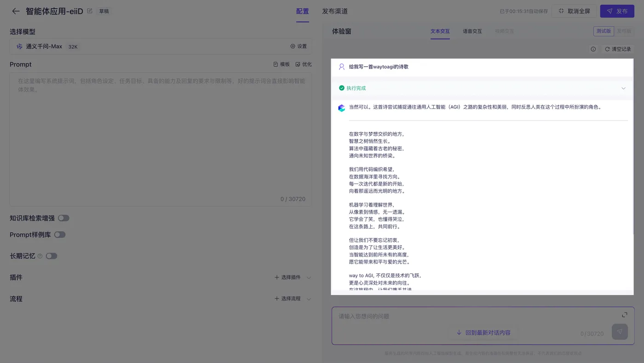The height and width of the screenshot is (363, 644).
Task: Click the 选择模型 heading
Action: pyautogui.click(x=23, y=32)
